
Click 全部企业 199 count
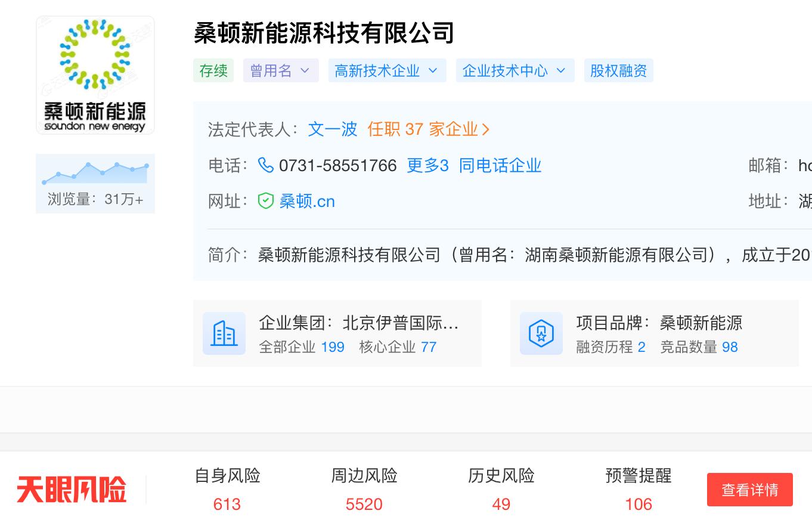tap(302, 347)
